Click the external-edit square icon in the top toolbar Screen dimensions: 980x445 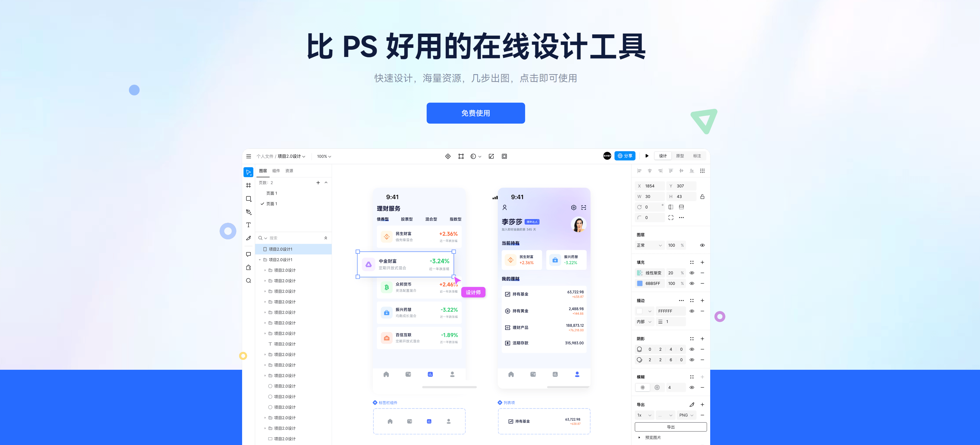point(491,156)
